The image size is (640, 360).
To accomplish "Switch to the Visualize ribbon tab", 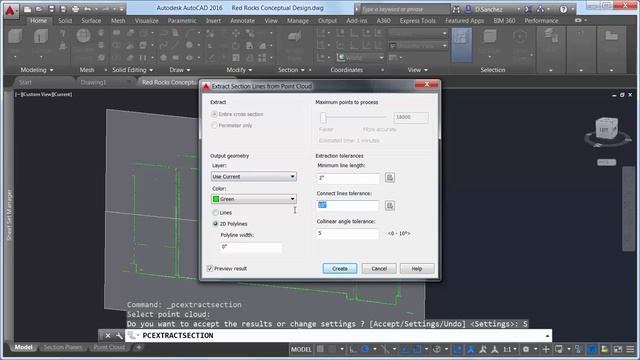I will pyautogui.click(x=146, y=20).
